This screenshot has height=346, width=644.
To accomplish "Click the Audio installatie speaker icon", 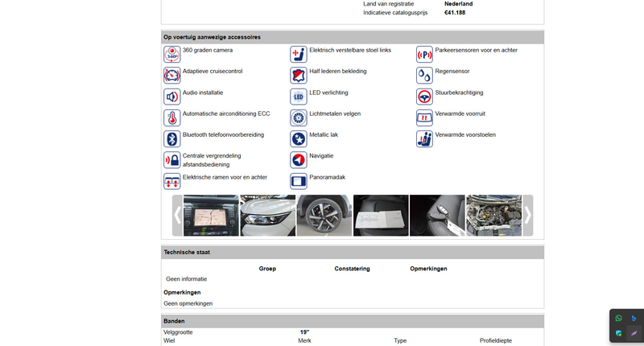I will (x=171, y=97).
